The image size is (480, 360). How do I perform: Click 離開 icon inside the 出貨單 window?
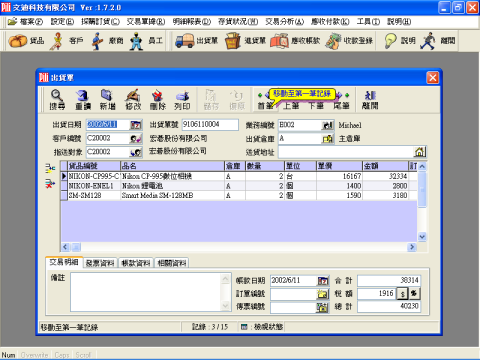coord(370,99)
